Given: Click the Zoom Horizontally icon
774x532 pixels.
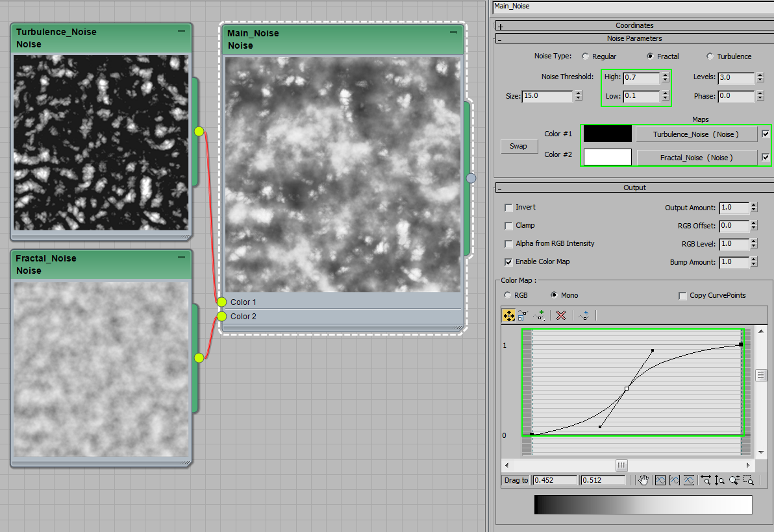Looking at the screenshot, I should 706,480.
